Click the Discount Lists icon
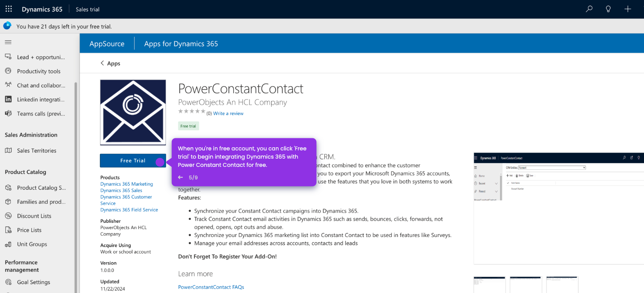The image size is (644, 293). (x=8, y=216)
